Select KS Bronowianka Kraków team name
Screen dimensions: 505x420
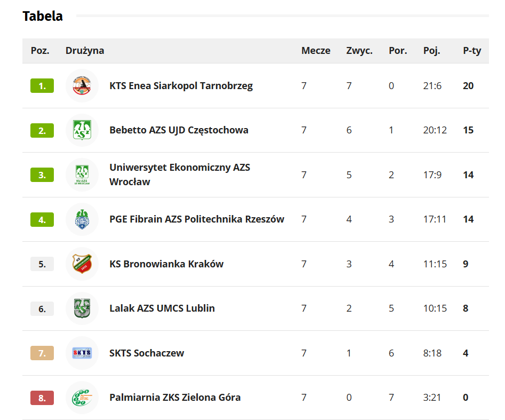click(x=166, y=264)
